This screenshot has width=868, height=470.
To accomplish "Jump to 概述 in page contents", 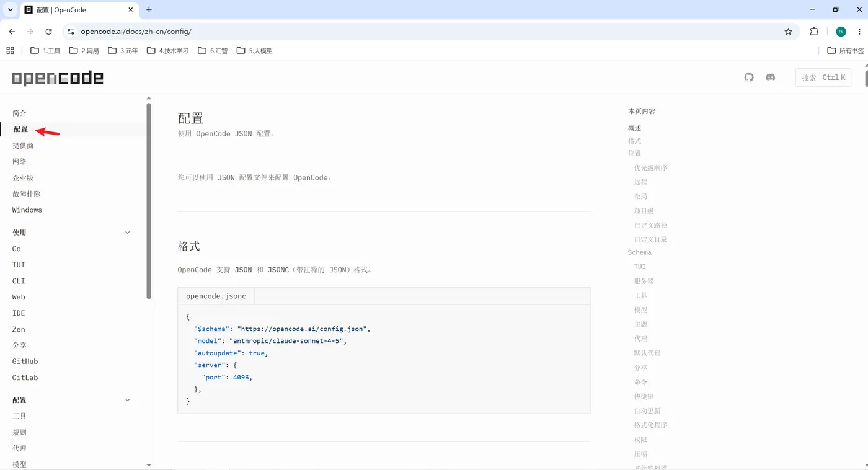I will click(635, 128).
